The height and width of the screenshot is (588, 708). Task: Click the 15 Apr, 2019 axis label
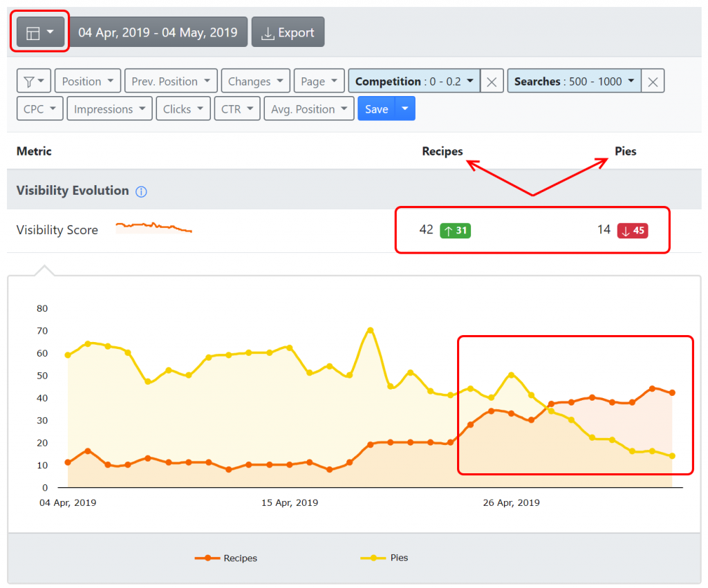pyautogui.click(x=290, y=503)
